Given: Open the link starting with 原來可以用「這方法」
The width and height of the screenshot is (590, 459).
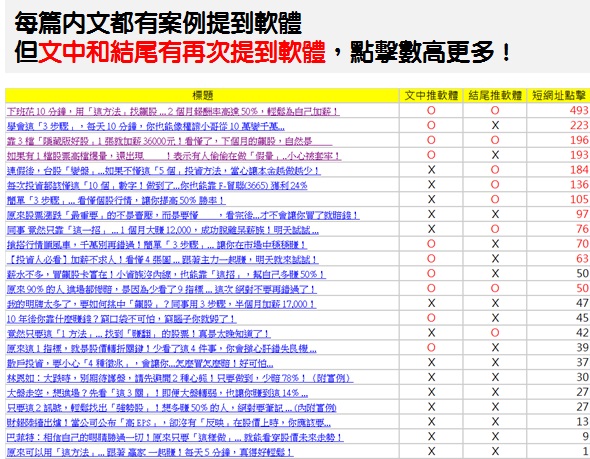Looking at the screenshot, I should coord(150,452).
